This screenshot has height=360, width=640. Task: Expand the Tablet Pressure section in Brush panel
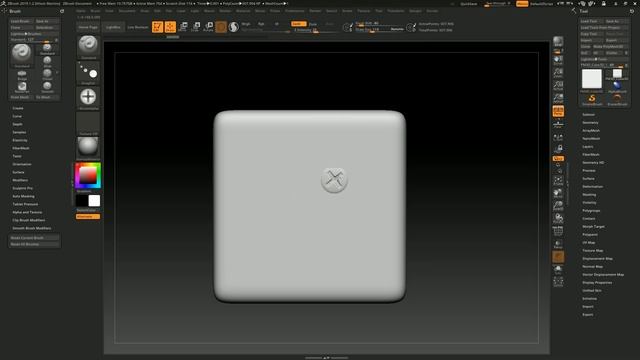(25, 204)
